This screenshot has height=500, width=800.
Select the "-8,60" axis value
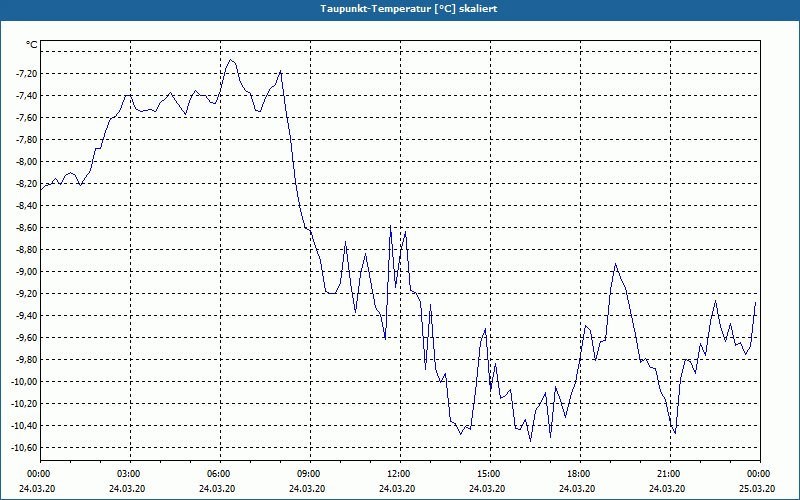point(27,228)
